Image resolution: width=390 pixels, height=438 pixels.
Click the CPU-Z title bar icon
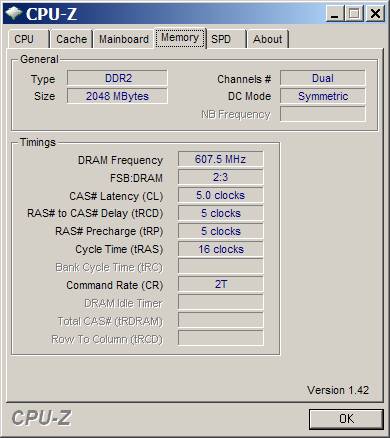tap(14, 13)
